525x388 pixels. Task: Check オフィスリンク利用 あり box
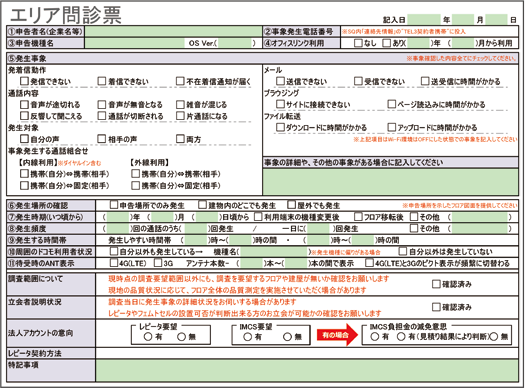pyautogui.click(x=386, y=43)
